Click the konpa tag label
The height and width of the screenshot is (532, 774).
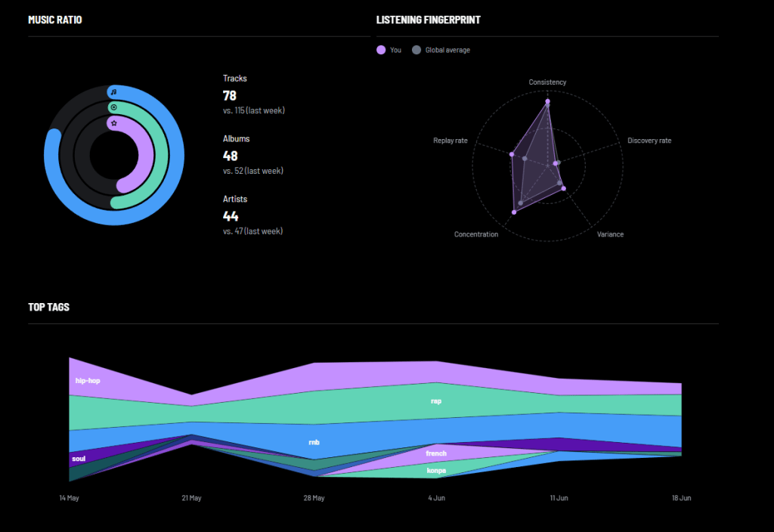point(436,470)
